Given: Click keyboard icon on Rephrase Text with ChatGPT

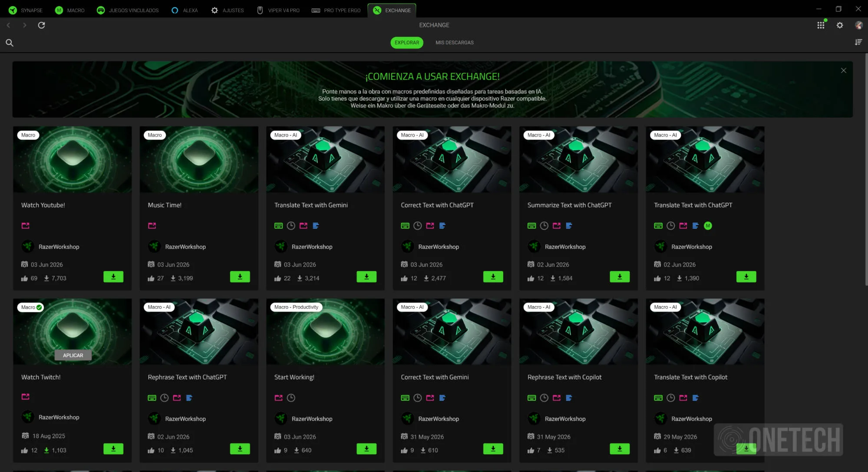Looking at the screenshot, I should (x=152, y=398).
